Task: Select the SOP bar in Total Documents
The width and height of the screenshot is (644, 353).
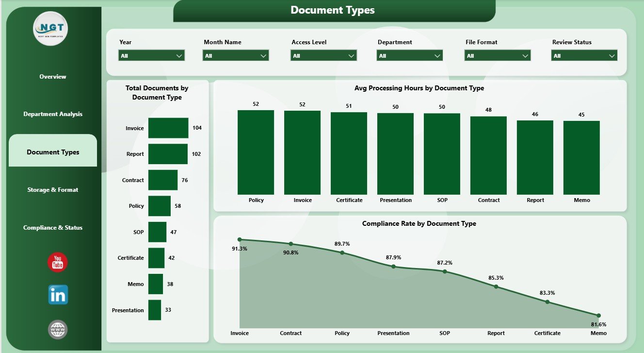Action: pos(157,232)
